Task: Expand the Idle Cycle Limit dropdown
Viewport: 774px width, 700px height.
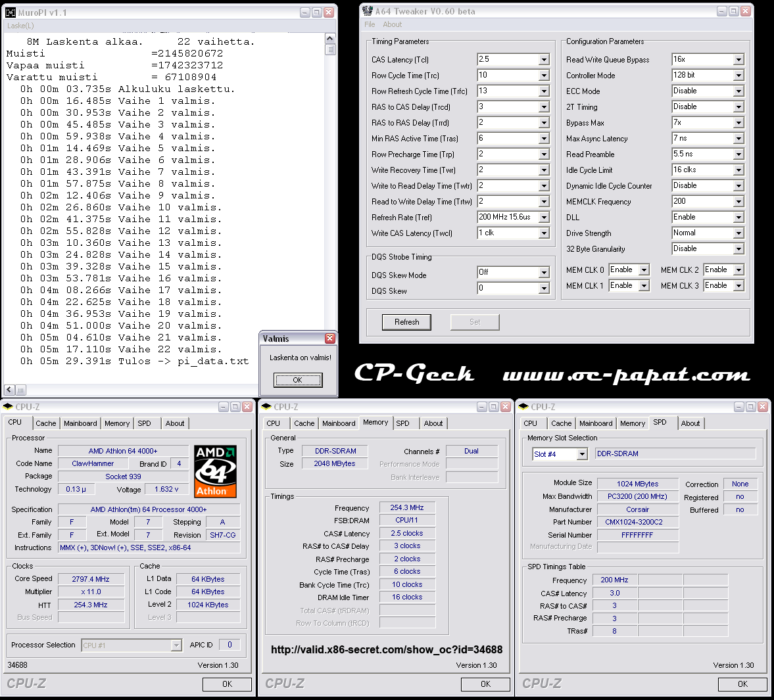Action: pos(738,170)
